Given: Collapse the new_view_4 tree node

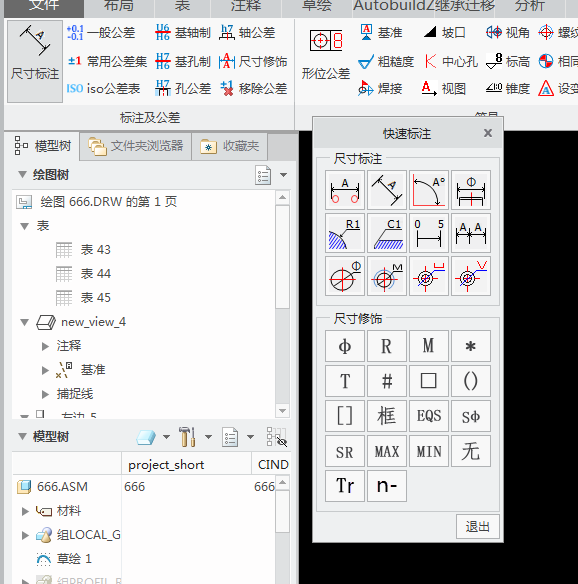Looking at the screenshot, I should pyautogui.click(x=25, y=322).
